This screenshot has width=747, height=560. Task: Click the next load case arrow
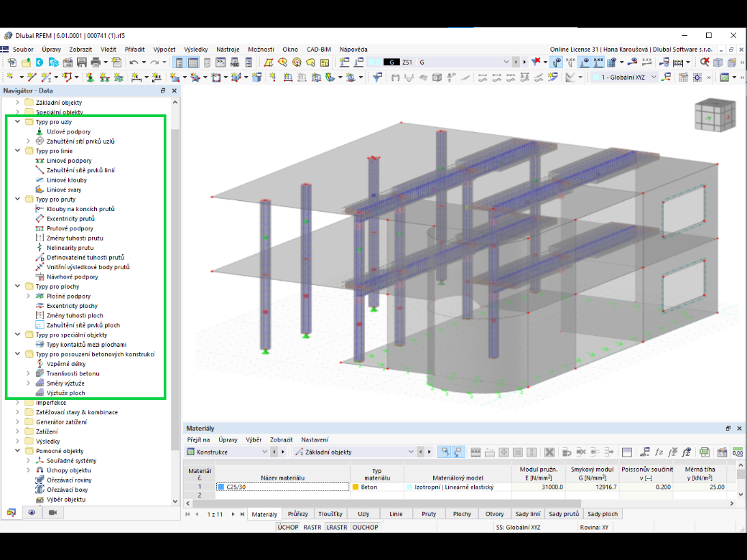pos(524,62)
